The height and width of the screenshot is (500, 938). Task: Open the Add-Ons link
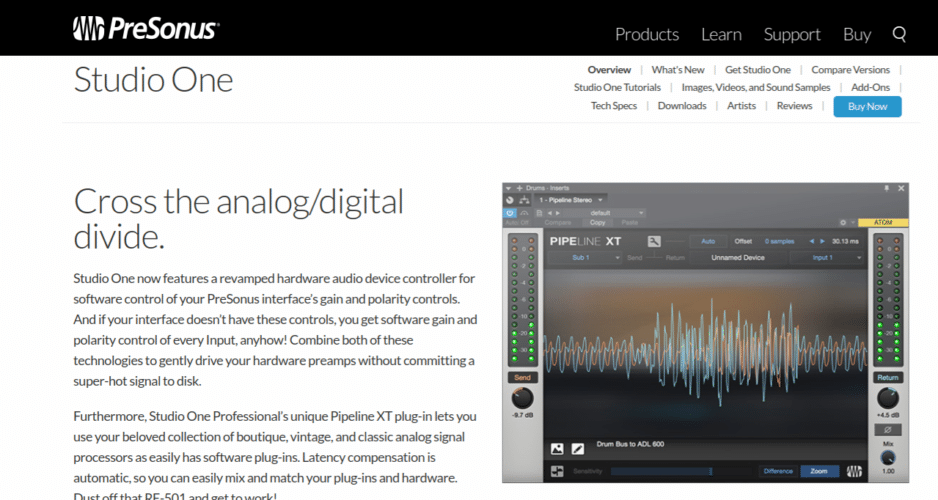point(870,87)
